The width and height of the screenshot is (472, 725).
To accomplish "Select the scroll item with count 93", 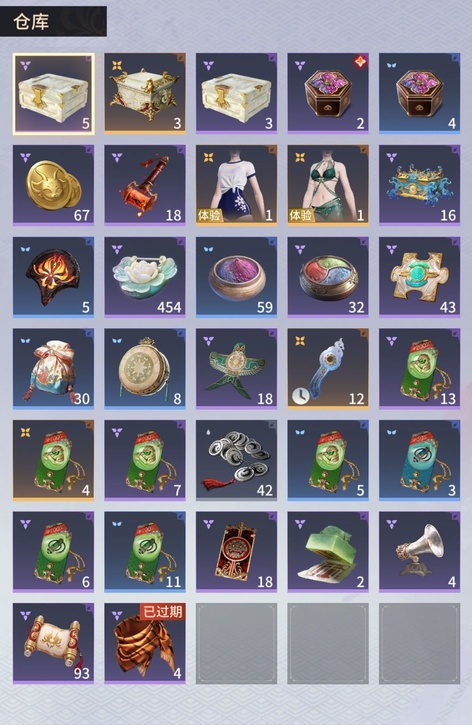I will click(x=53, y=643).
